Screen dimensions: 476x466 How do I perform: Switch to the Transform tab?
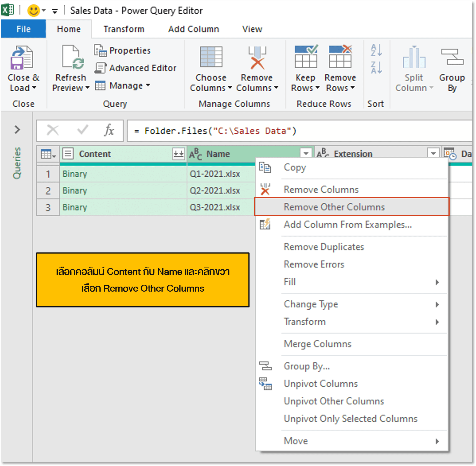[123, 29]
